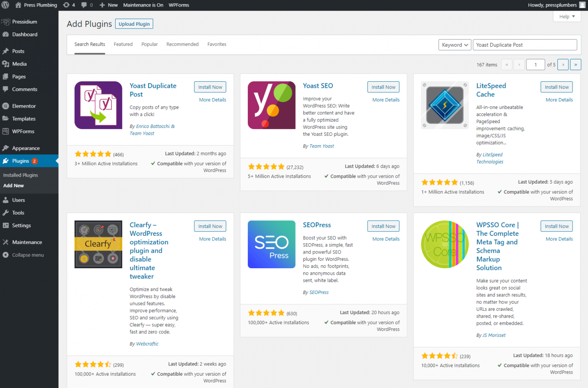Viewport: 588px width, 388px height.
Task: Open the SEOPress plugin logo
Action: pyautogui.click(x=272, y=244)
